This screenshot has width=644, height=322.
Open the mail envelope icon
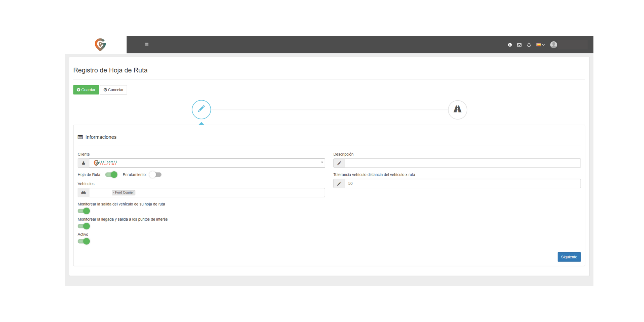[519, 45]
